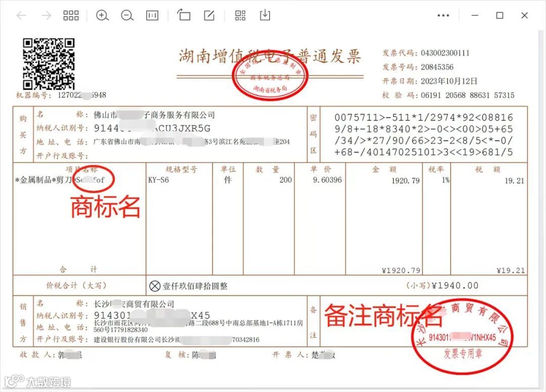Zoom in on the invoice image
The width and height of the screenshot is (546, 392).
point(102,15)
